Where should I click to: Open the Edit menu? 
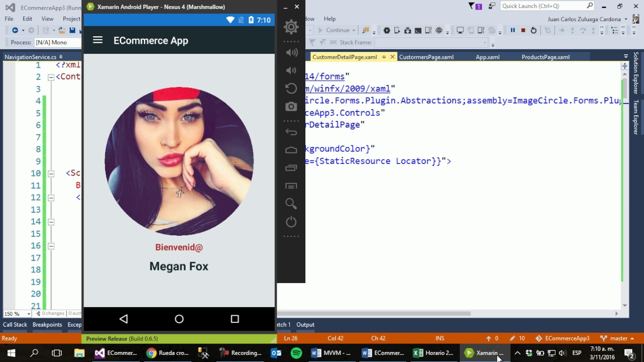[x=28, y=19]
